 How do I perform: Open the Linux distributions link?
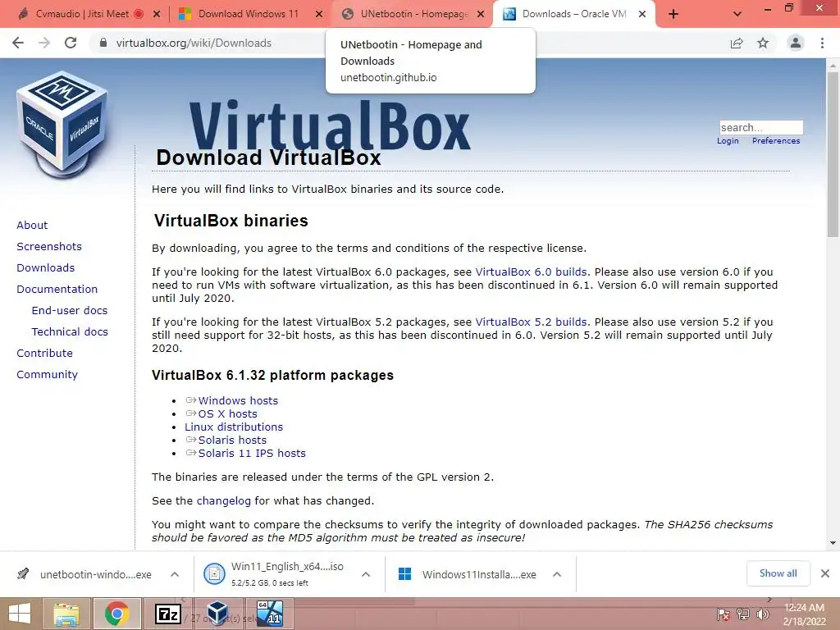[234, 427]
